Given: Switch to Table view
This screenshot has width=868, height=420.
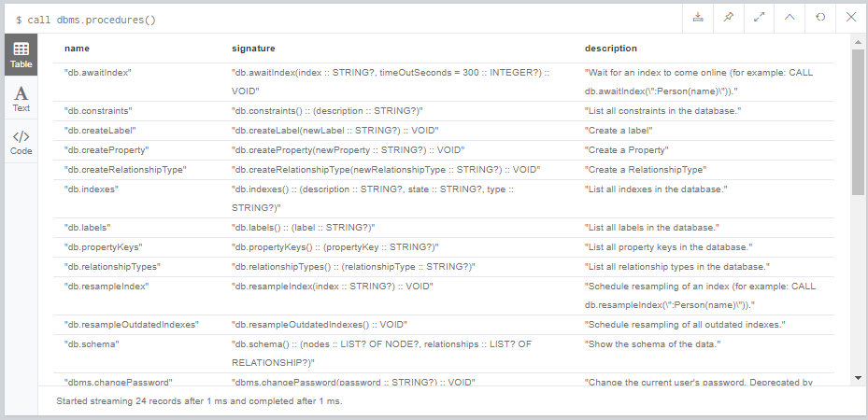Looking at the screenshot, I should click(21, 55).
